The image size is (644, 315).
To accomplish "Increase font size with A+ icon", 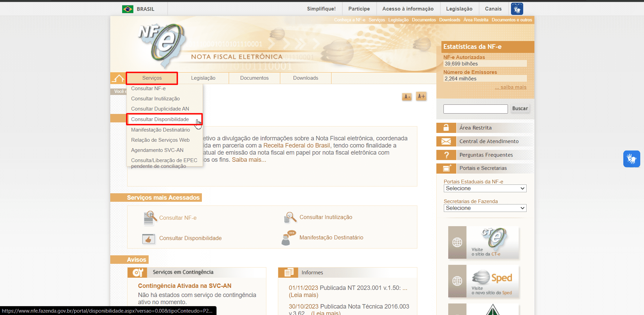I will (421, 96).
